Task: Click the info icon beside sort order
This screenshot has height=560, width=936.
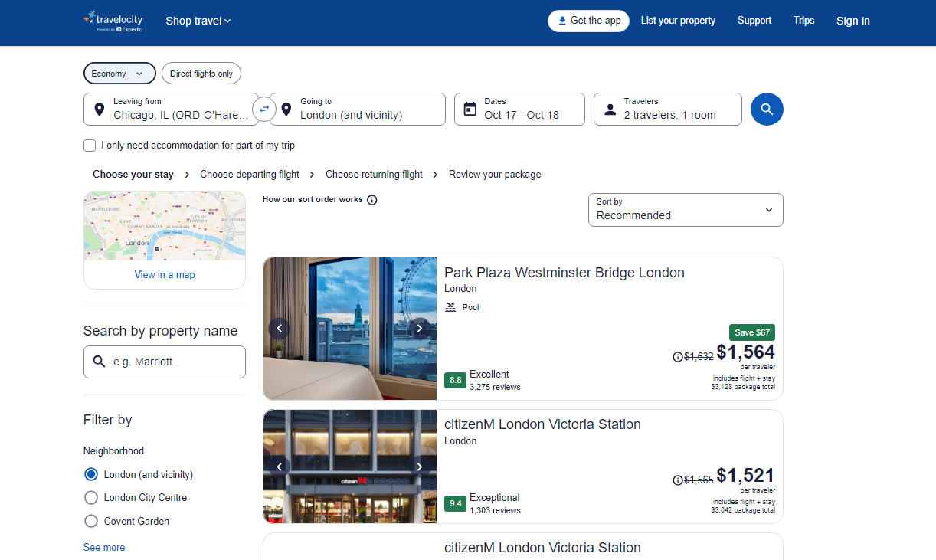Action: [372, 200]
